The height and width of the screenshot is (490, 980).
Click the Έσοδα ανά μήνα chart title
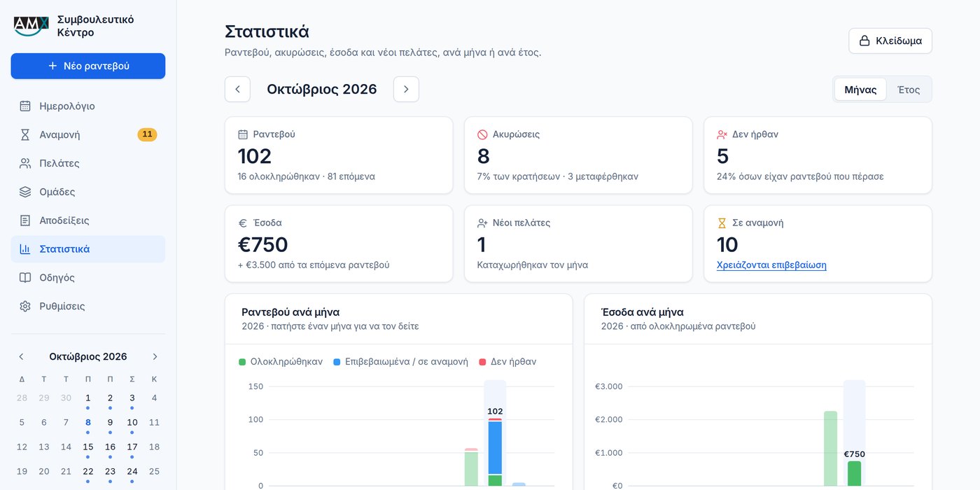pyautogui.click(x=643, y=312)
